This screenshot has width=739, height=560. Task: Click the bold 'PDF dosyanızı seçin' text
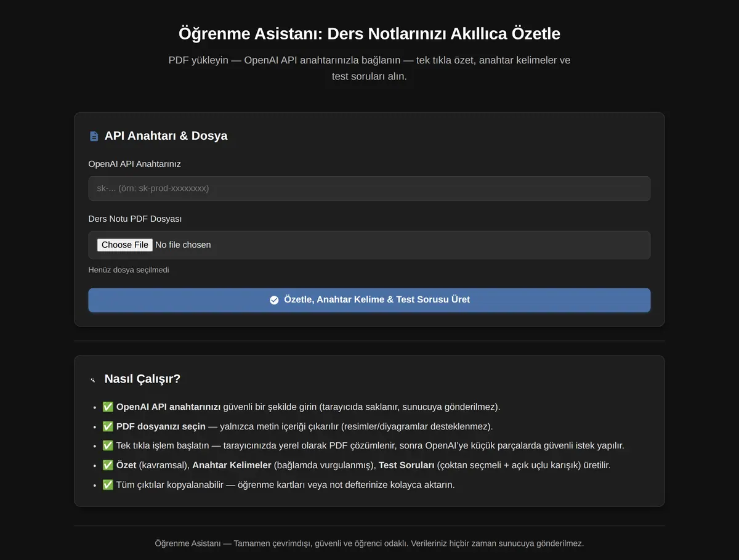(x=161, y=426)
